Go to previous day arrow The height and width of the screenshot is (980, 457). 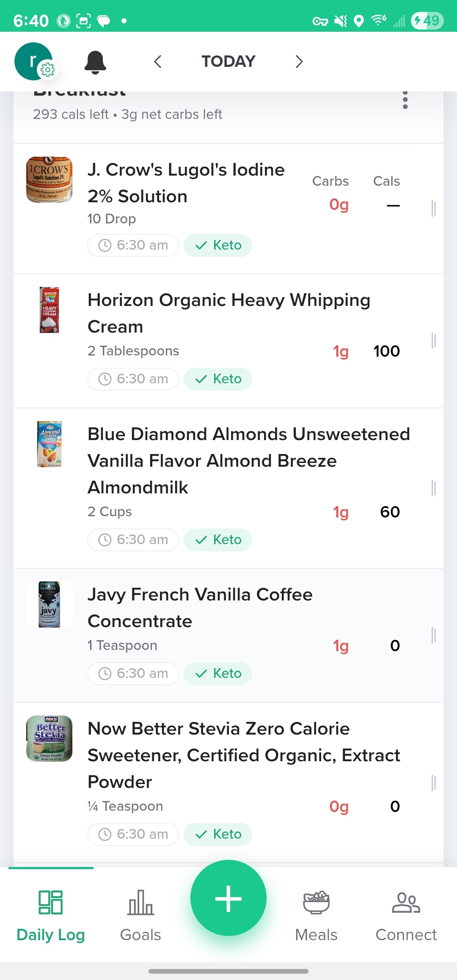(x=158, y=62)
